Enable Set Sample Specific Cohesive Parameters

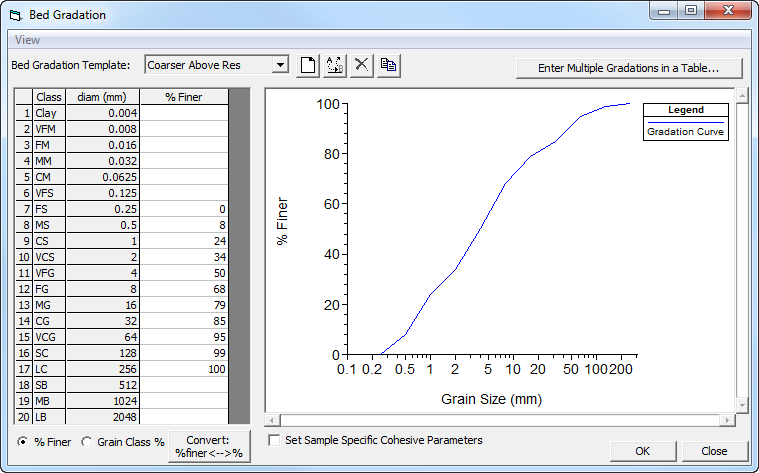274,440
